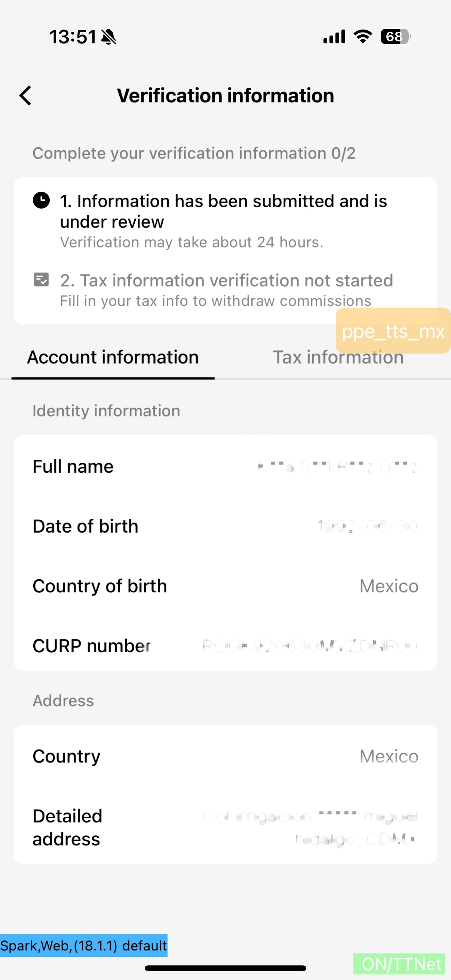Viewport: 451px width, 980px height.
Task: Tap the back arrow icon
Action: pyautogui.click(x=25, y=95)
